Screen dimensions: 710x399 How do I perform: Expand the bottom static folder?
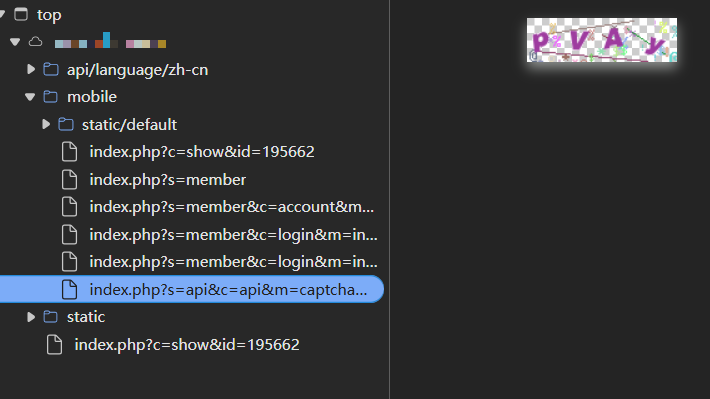point(31,317)
